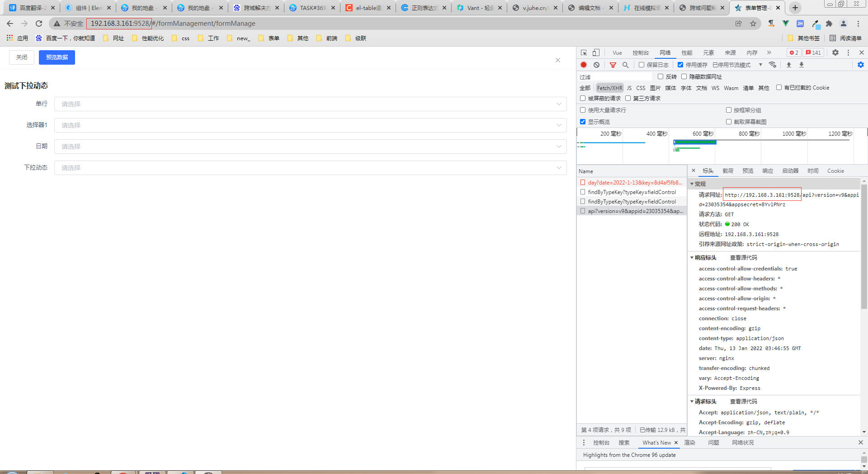Open the 单行 select dropdown
The height and width of the screenshot is (474, 868).
[310, 104]
